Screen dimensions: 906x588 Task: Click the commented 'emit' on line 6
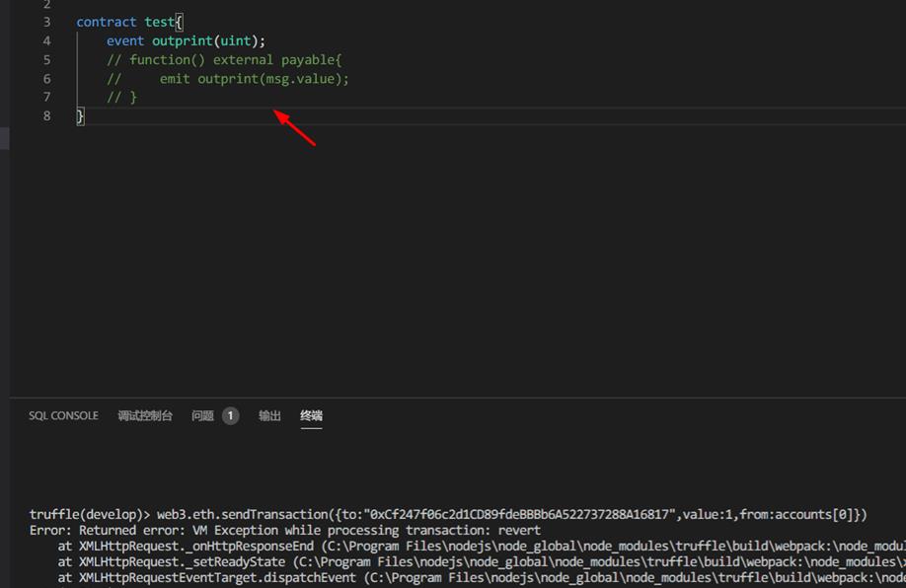[x=175, y=79]
